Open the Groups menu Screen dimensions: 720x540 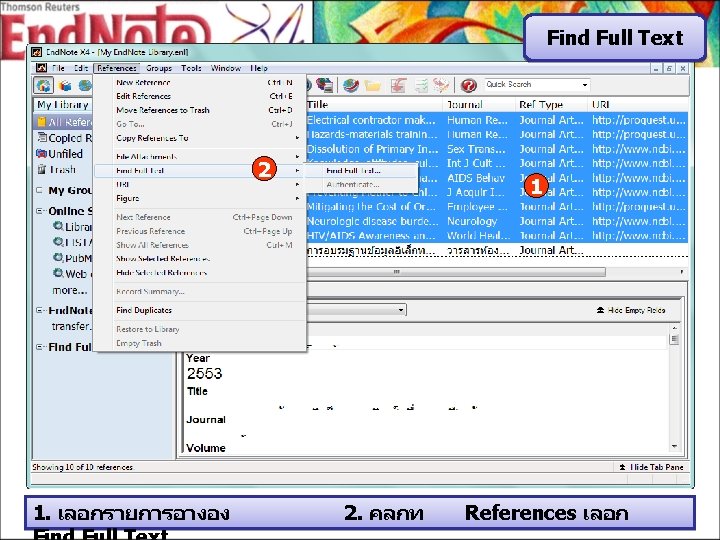pyautogui.click(x=159, y=68)
